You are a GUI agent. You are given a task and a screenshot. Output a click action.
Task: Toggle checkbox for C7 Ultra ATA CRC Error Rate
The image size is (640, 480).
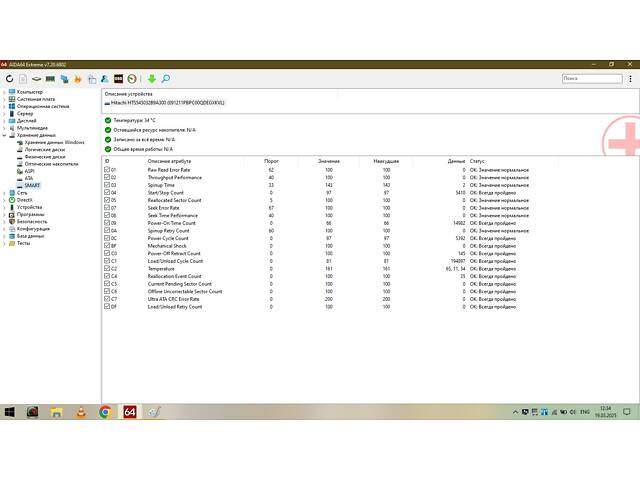[x=107, y=299]
